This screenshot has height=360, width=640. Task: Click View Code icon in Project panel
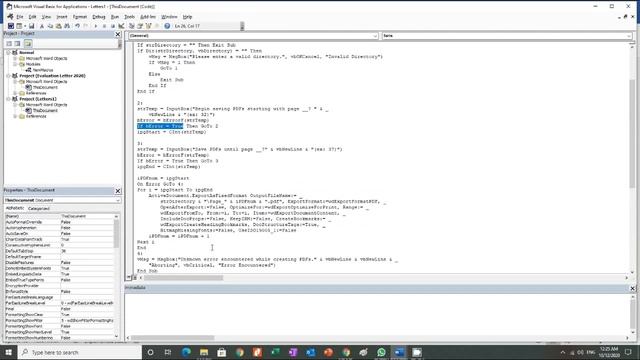[x=9, y=43]
